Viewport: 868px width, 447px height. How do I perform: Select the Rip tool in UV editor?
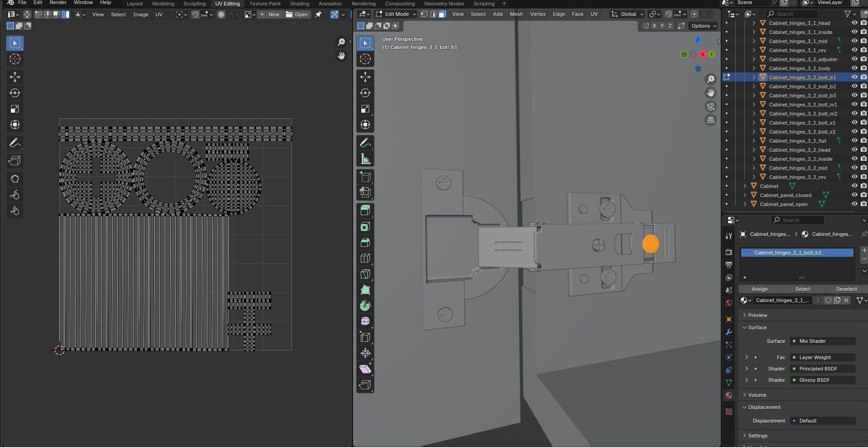15,161
